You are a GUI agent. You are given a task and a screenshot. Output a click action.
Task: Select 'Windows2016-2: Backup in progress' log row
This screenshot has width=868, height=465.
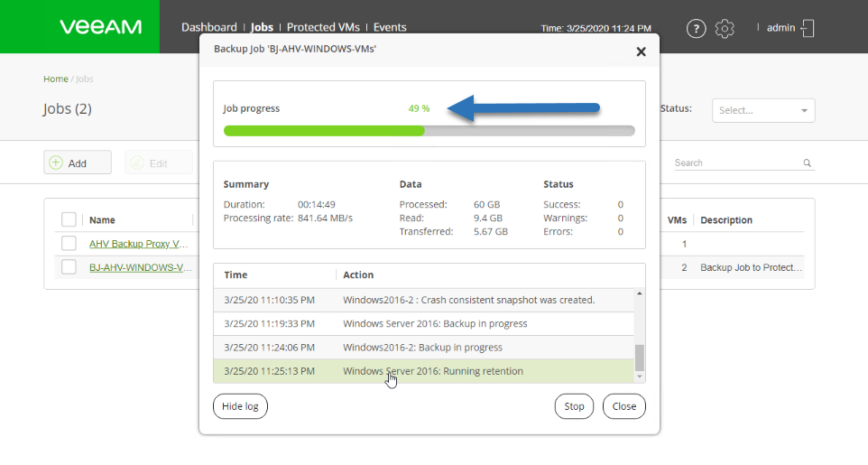424,348
